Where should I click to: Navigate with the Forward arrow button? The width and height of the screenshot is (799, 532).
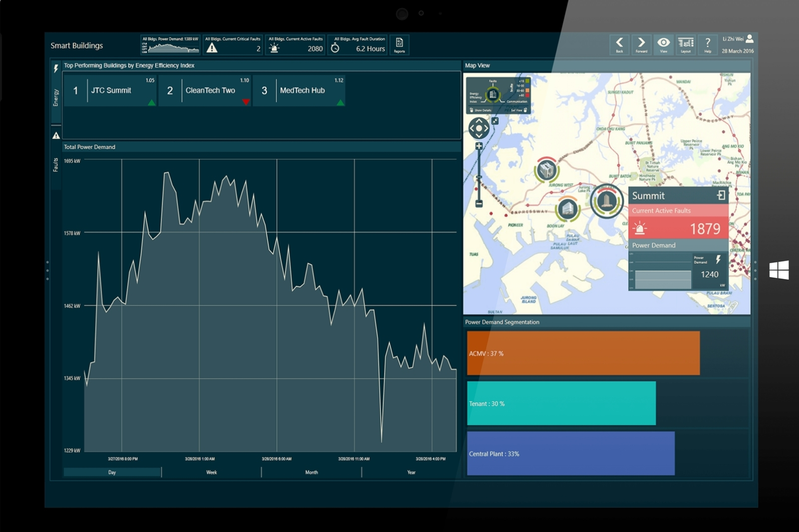click(641, 44)
